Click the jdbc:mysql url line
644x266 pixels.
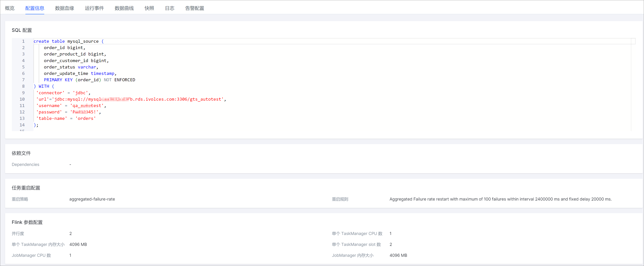[131, 99]
